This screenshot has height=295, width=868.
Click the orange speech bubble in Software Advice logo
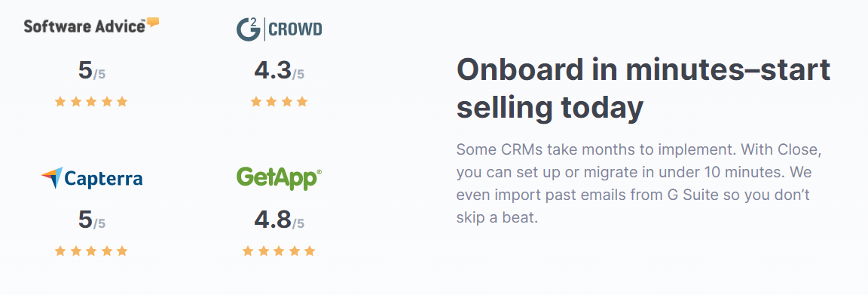tap(153, 22)
